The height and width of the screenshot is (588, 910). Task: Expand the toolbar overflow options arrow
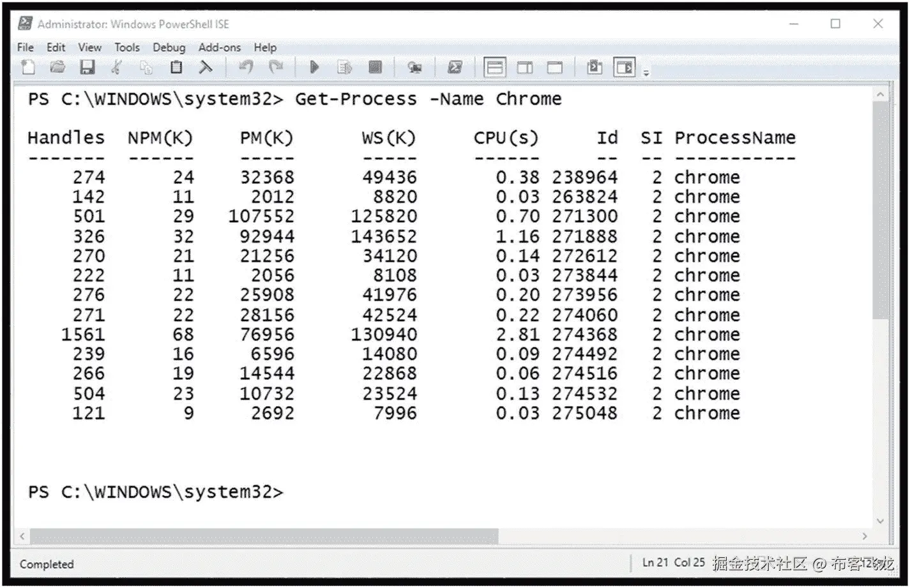[x=646, y=72]
